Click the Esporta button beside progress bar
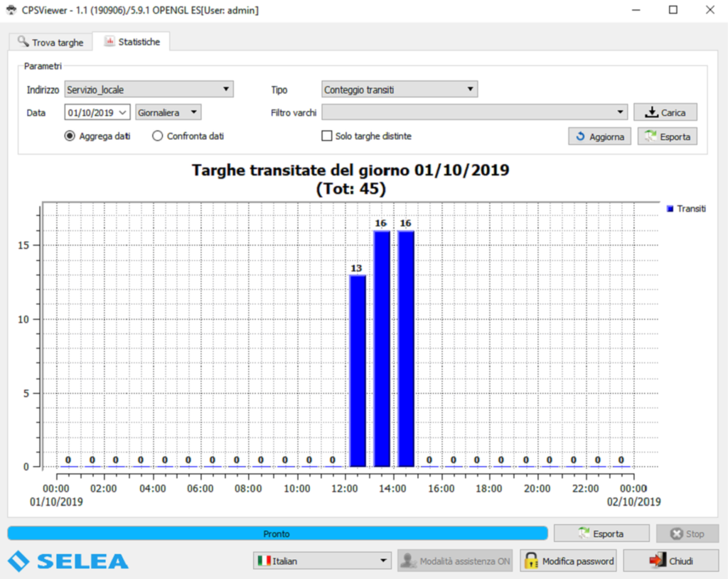The height and width of the screenshot is (579, 728). point(601,534)
